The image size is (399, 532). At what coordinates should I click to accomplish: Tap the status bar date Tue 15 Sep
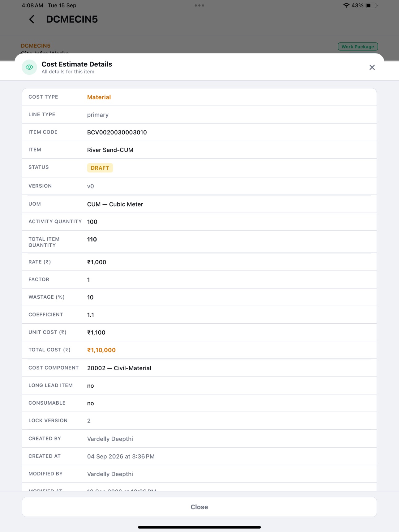[62, 5]
